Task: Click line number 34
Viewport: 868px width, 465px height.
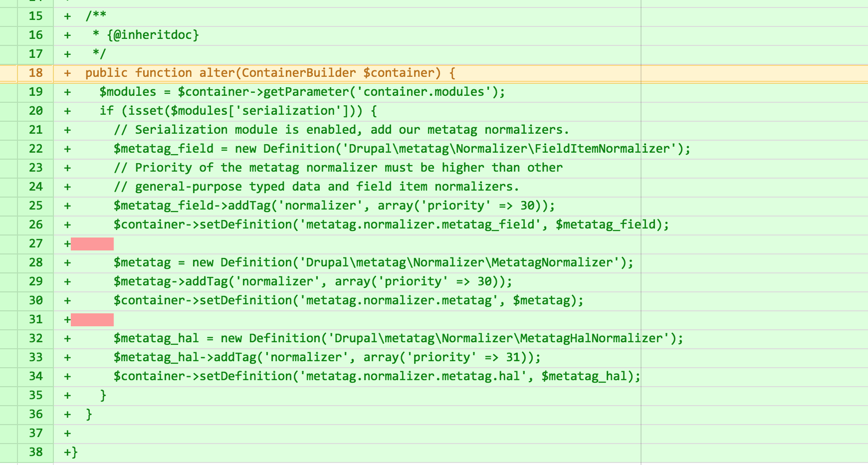Action: point(35,376)
